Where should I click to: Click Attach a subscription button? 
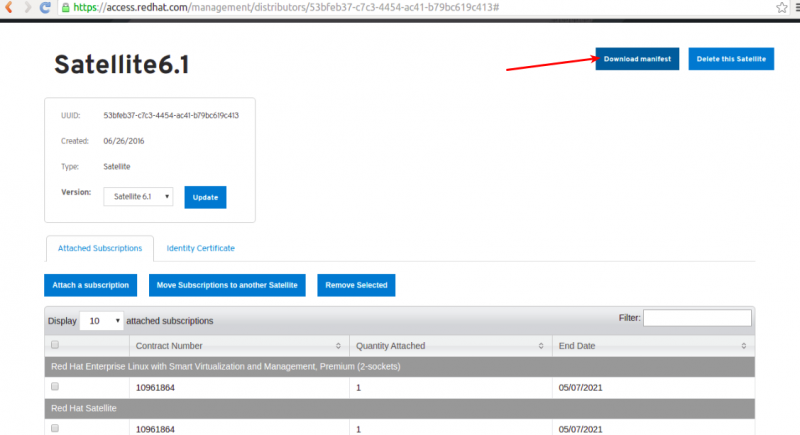tap(90, 285)
